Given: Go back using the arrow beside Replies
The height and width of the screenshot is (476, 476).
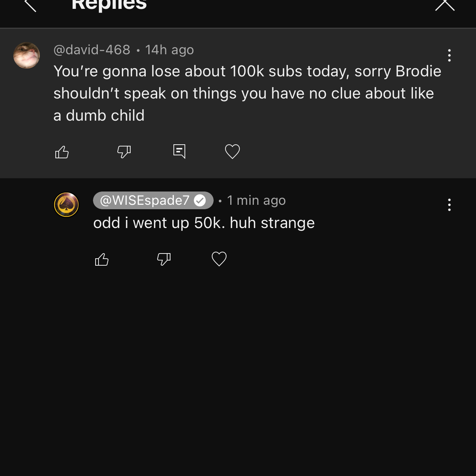Looking at the screenshot, I should pos(30,5).
